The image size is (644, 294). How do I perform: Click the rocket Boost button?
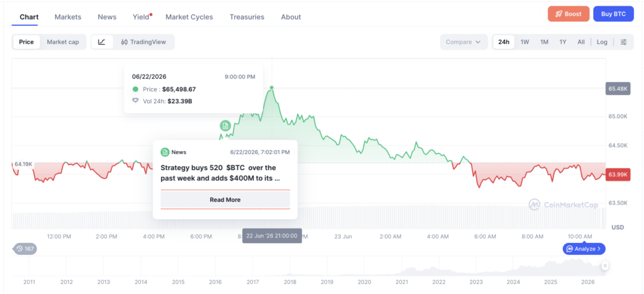click(569, 14)
